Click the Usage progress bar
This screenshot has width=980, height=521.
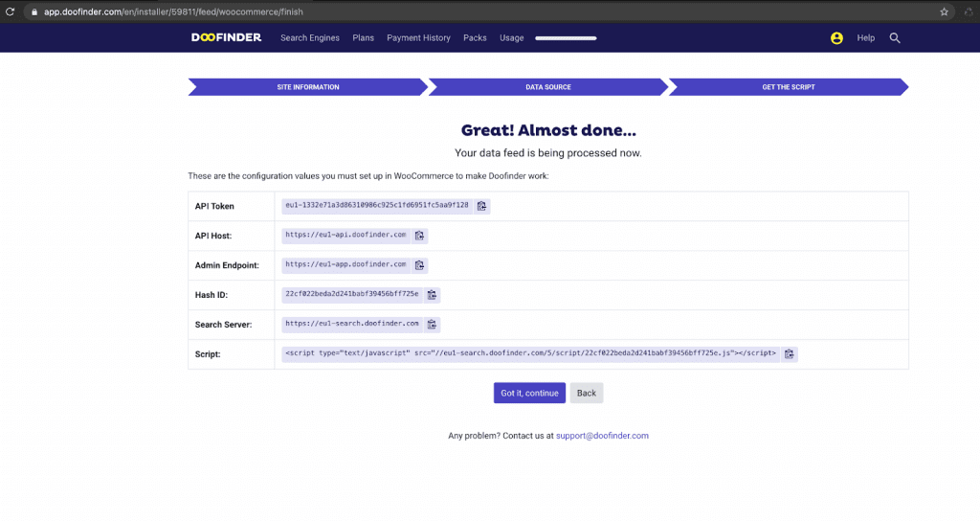tap(566, 38)
